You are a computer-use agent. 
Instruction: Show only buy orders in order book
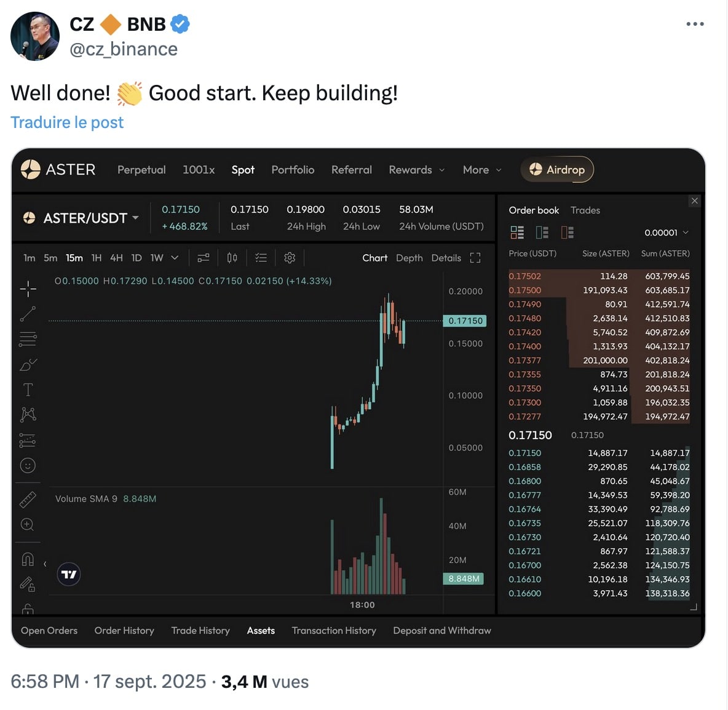[542, 233]
